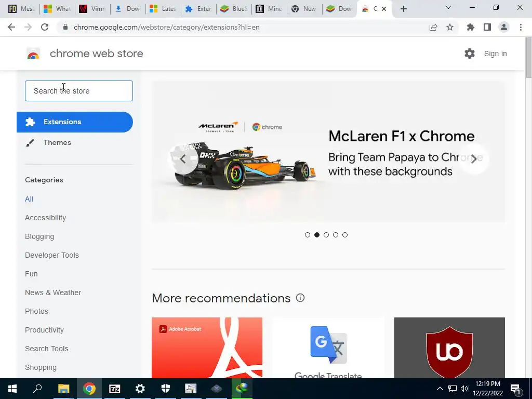Switch to the BlueStacks browser tab
The image size is (532, 399).
click(234, 9)
